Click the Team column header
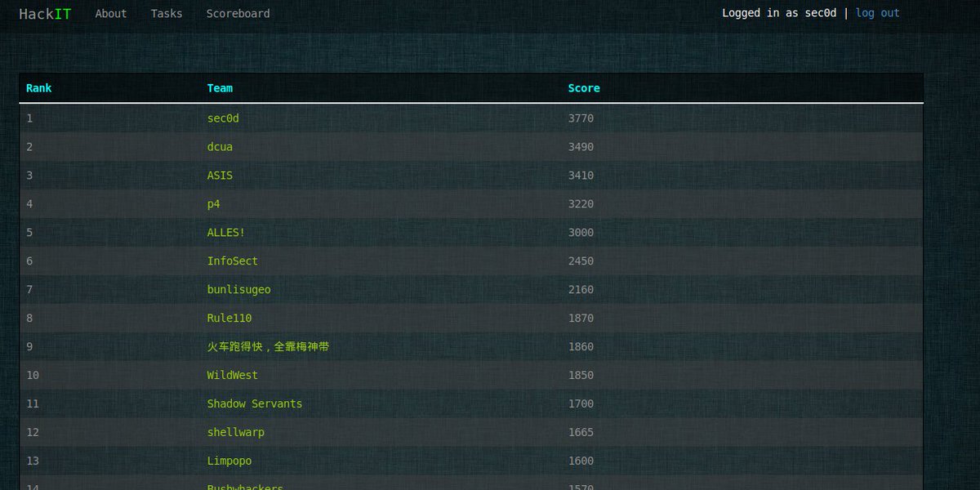This screenshot has width=980, height=490. [x=220, y=88]
